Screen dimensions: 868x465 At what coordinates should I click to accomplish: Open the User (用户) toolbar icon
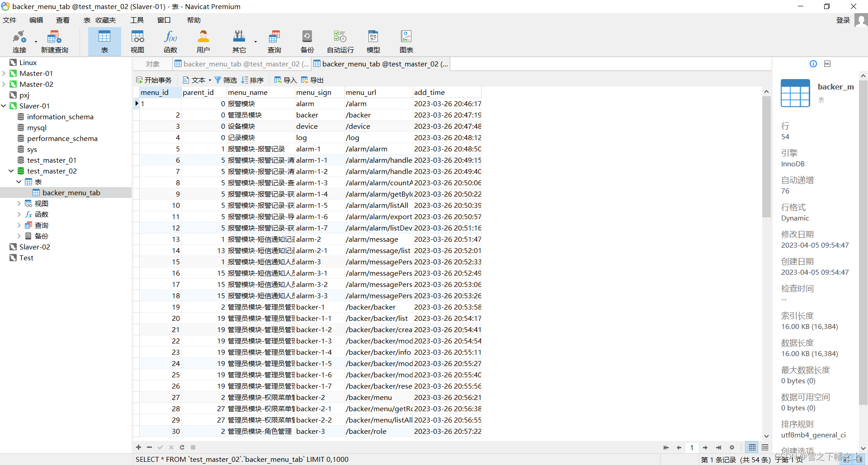203,42
